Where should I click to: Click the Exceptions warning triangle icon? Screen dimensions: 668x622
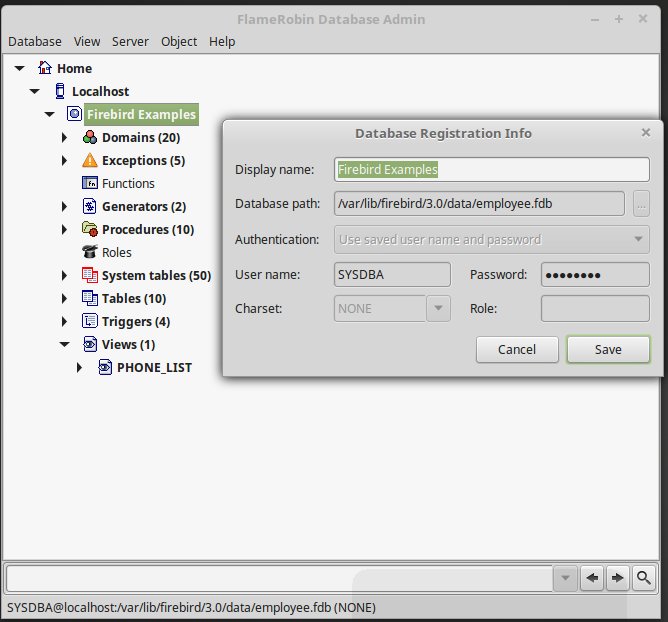tap(90, 161)
